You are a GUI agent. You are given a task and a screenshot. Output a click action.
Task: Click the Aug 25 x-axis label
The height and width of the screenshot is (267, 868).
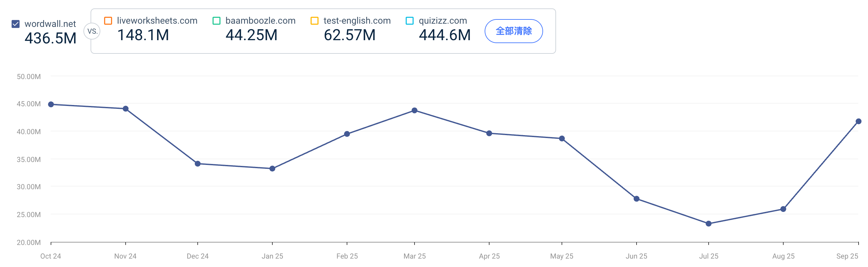[x=783, y=256]
